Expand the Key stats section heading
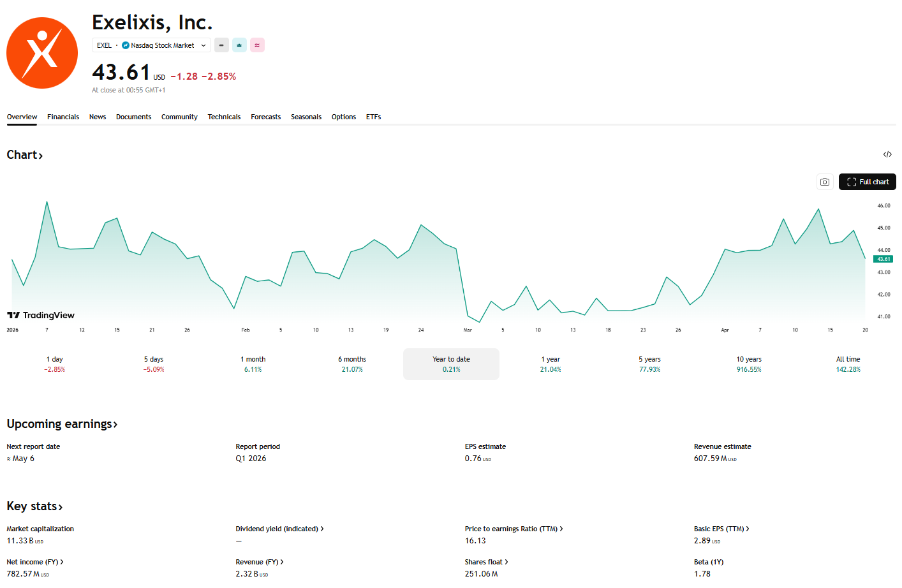Screen dimensions: 902x588 pos(34,506)
